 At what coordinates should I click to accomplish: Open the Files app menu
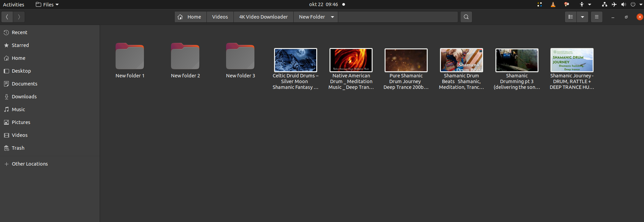tap(47, 4)
